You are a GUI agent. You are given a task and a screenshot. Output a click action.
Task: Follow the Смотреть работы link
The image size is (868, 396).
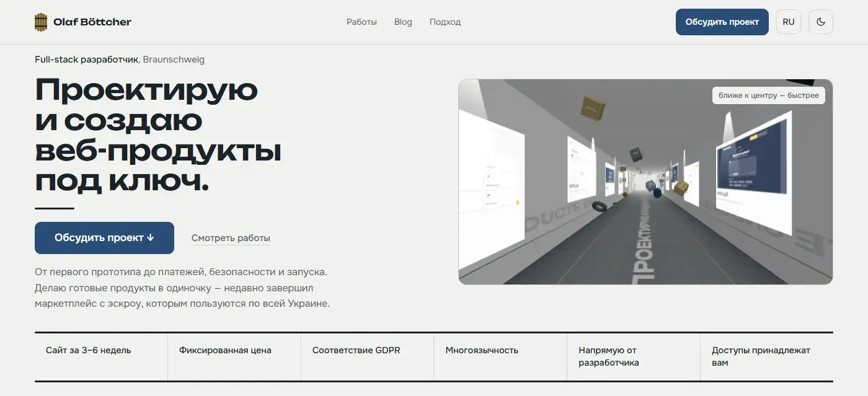coord(231,238)
